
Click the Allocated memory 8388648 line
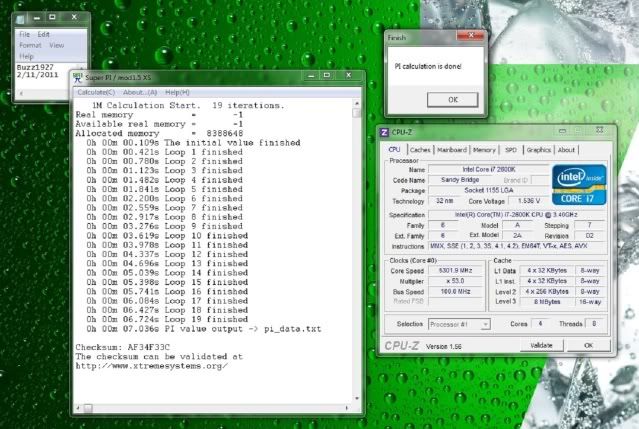click(159, 134)
